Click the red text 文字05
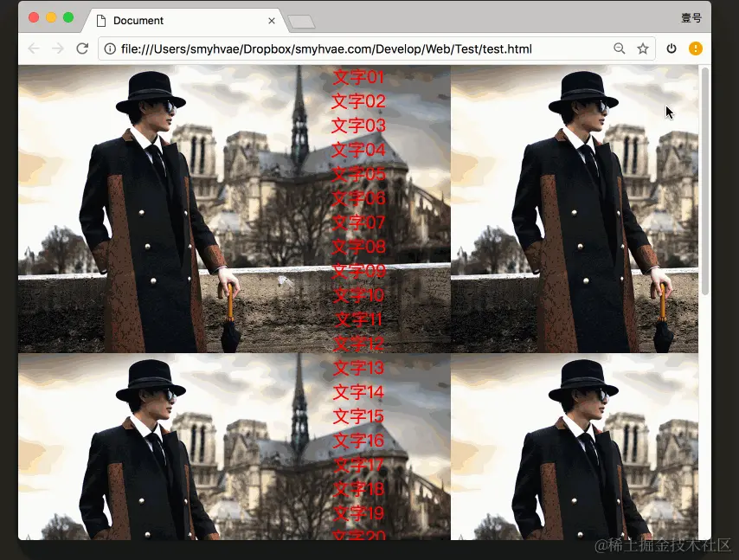 pyautogui.click(x=358, y=175)
